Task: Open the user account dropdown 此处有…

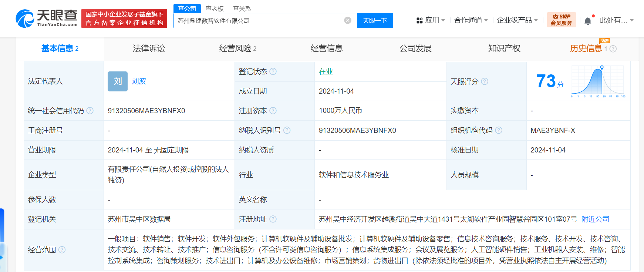Action: click(x=617, y=20)
